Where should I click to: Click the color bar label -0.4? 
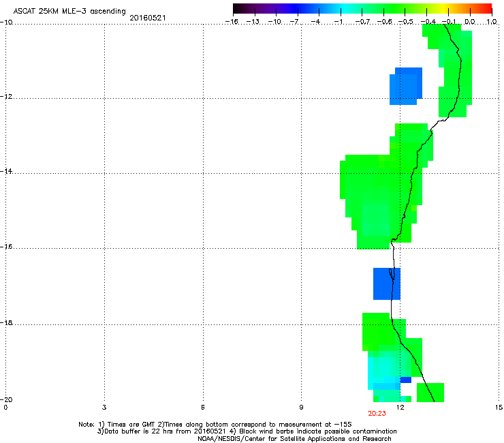[428, 22]
